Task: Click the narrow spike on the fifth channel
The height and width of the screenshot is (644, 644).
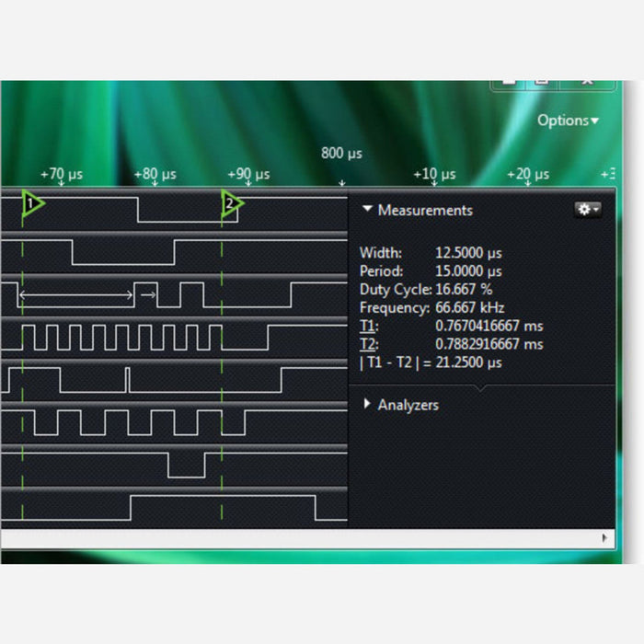Action: click(x=127, y=380)
